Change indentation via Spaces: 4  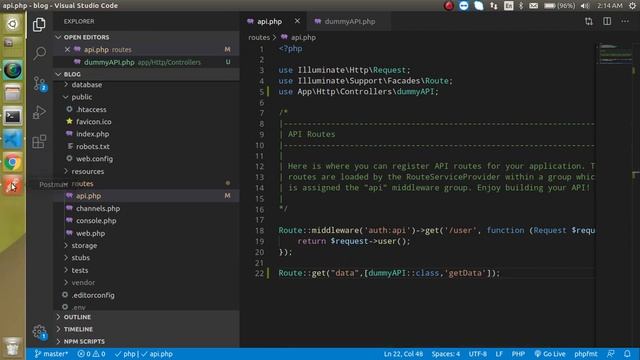[446, 354]
